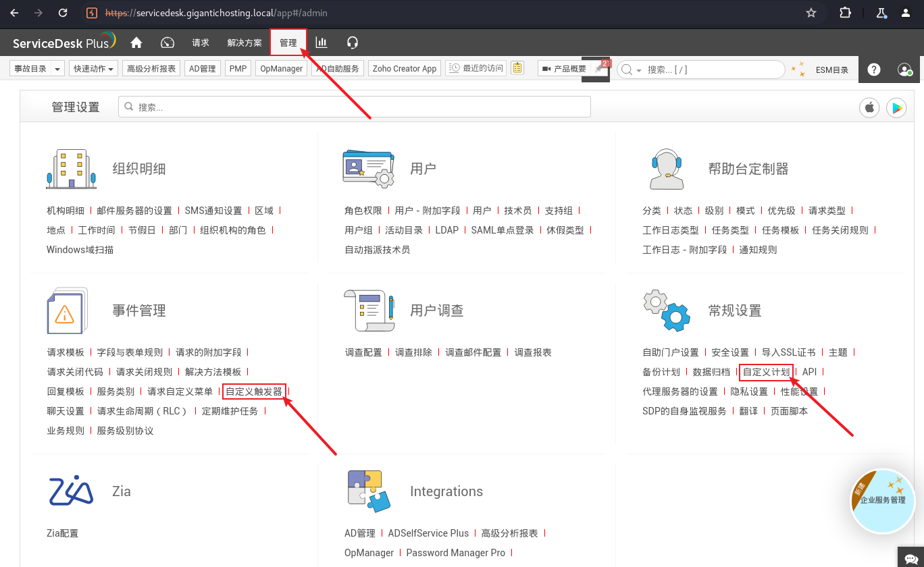
Task: Click the headset support icon
Action: pyautogui.click(x=352, y=43)
